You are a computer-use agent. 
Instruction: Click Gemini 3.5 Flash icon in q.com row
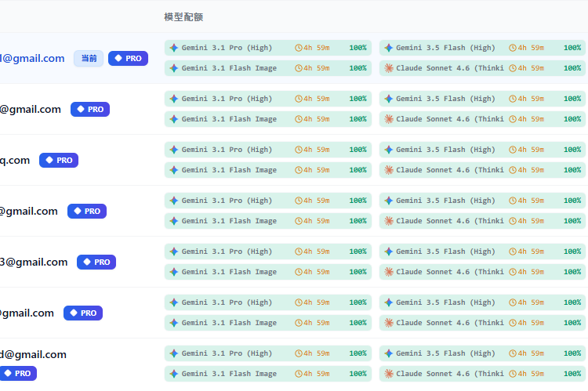pyautogui.click(x=389, y=150)
